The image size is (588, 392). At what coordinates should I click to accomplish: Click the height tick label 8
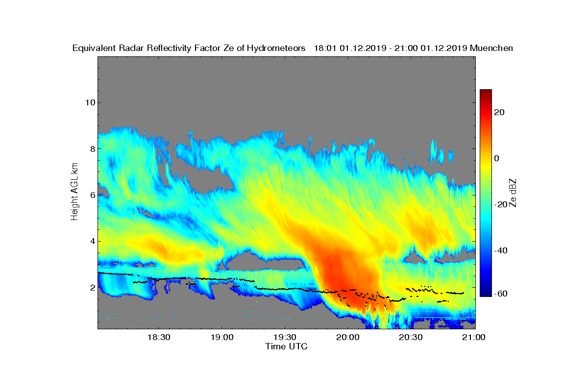tap(92, 148)
